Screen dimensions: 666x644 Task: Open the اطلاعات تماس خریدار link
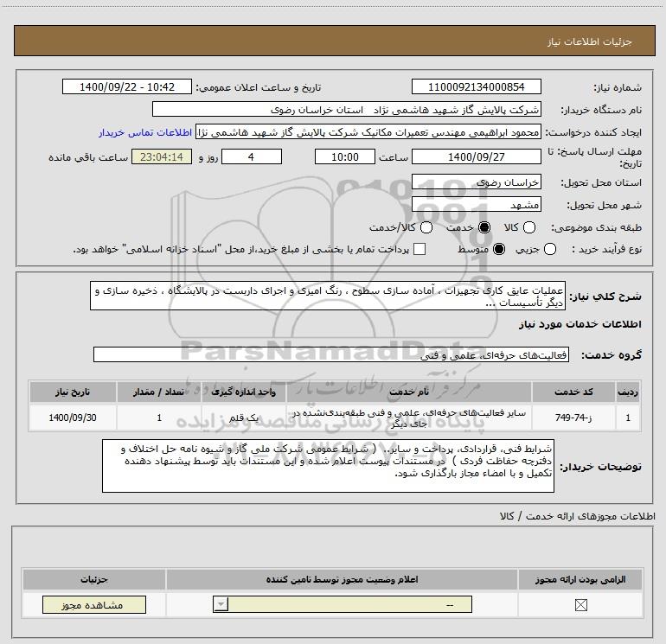point(145,132)
